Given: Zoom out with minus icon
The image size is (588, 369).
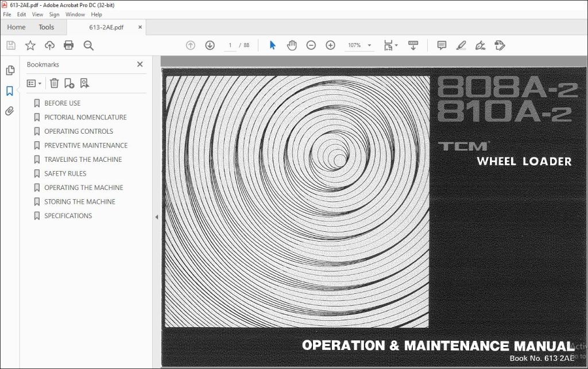Looking at the screenshot, I should (x=311, y=45).
